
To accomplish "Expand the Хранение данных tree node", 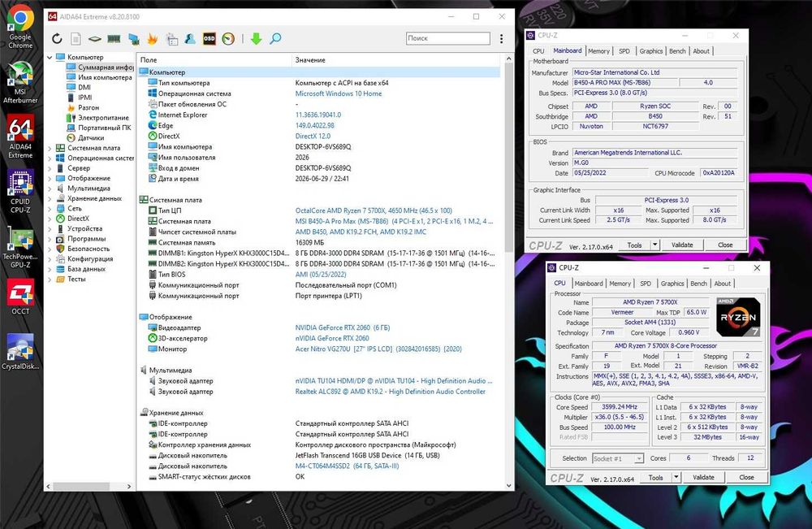I will pos(50,198).
